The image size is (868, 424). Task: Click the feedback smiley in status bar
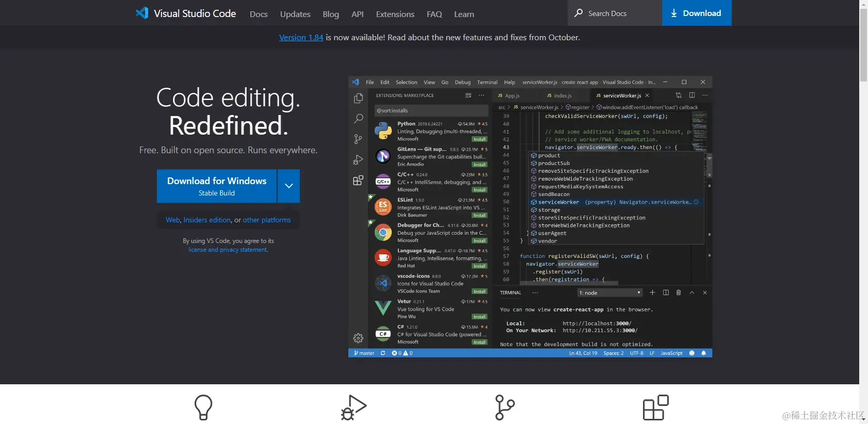(x=692, y=353)
